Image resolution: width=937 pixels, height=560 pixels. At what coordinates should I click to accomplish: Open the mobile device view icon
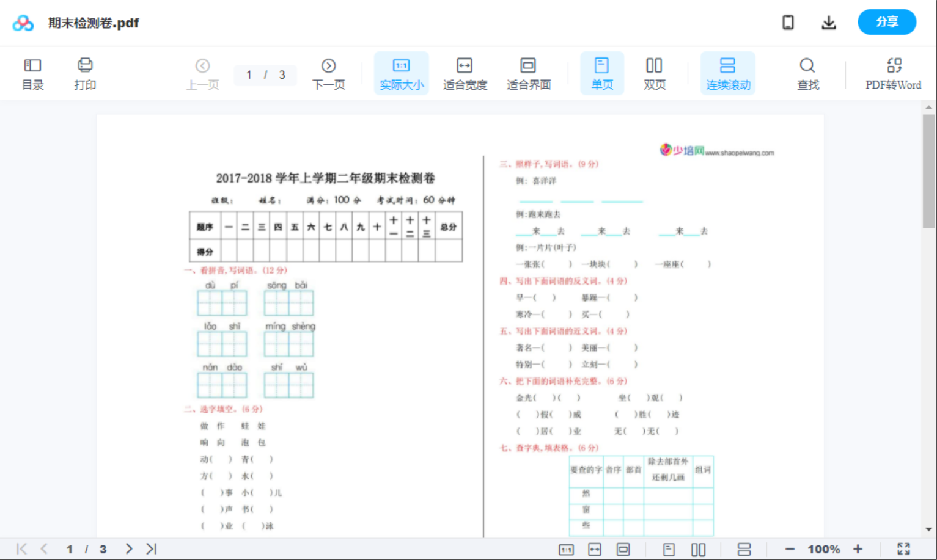[788, 23]
